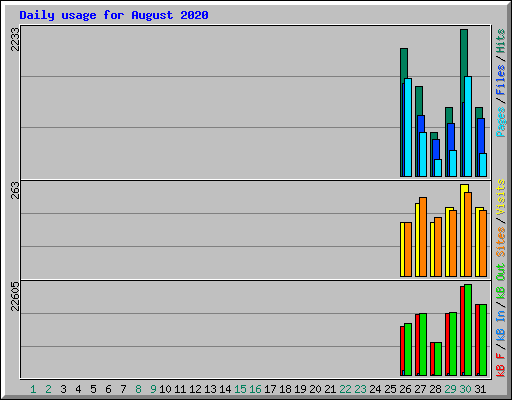Click the Files legend label
This screenshot has width=512, height=400.
pyautogui.click(x=500, y=79)
